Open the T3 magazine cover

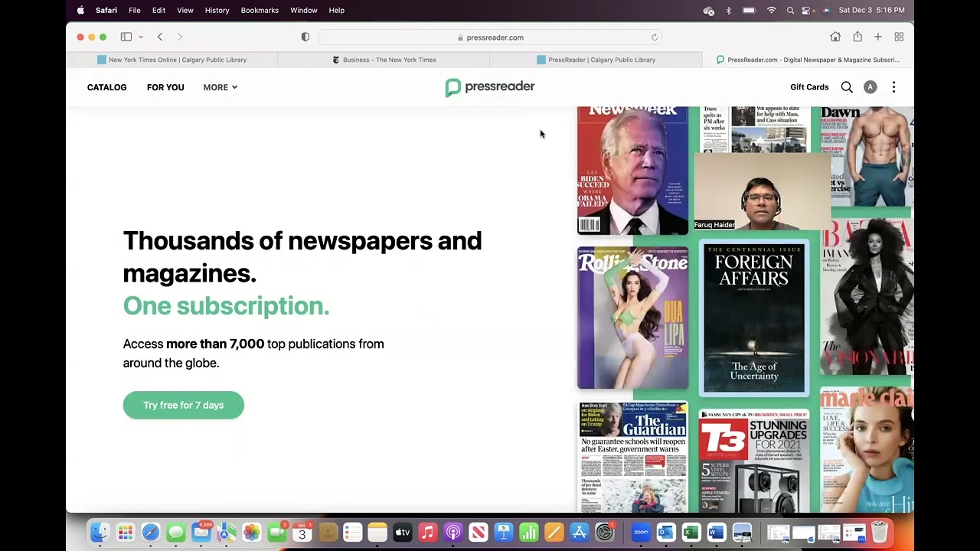click(754, 461)
